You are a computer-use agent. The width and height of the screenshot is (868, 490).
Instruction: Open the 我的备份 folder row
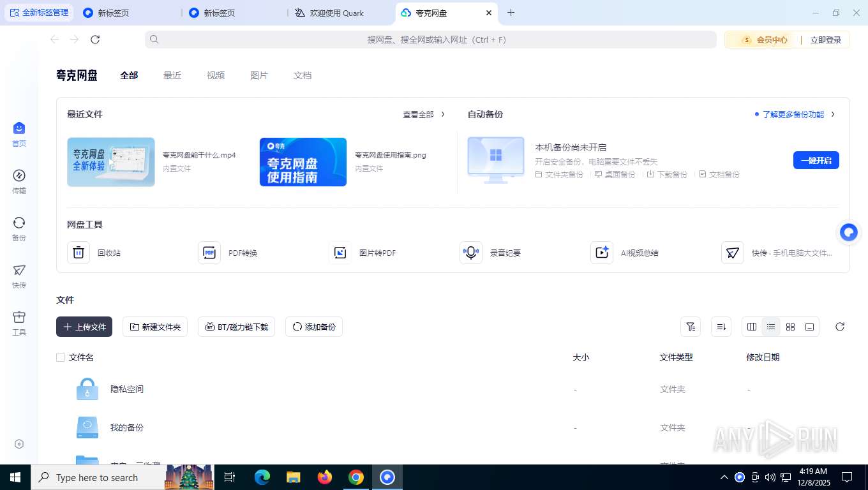click(452, 427)
